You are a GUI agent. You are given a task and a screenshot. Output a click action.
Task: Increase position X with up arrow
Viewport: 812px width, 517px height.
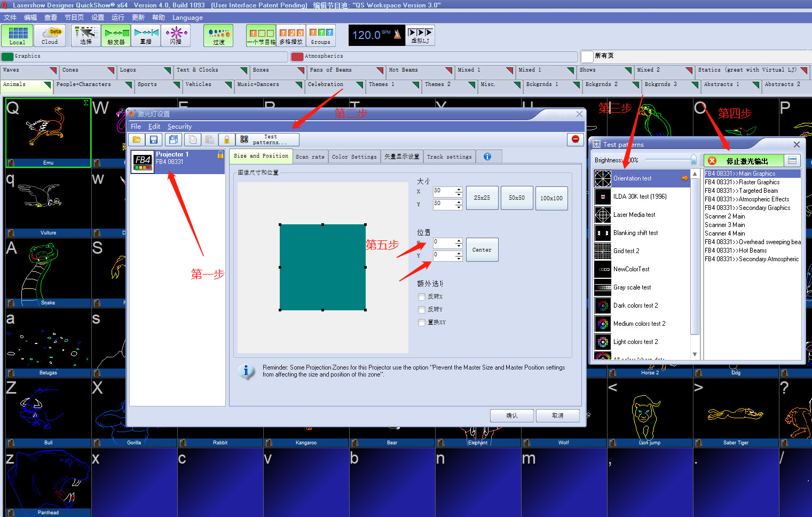point(459,240)
